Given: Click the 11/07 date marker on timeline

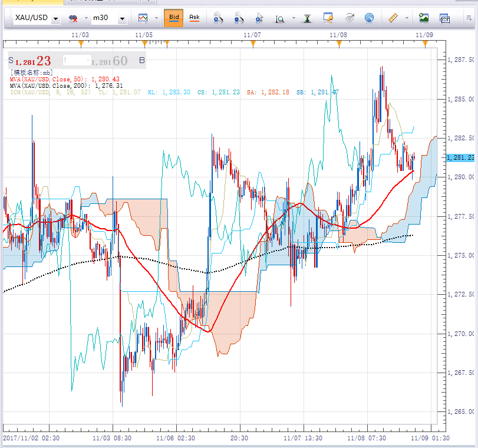Looking at the screenshot, I should pos(253,43).
